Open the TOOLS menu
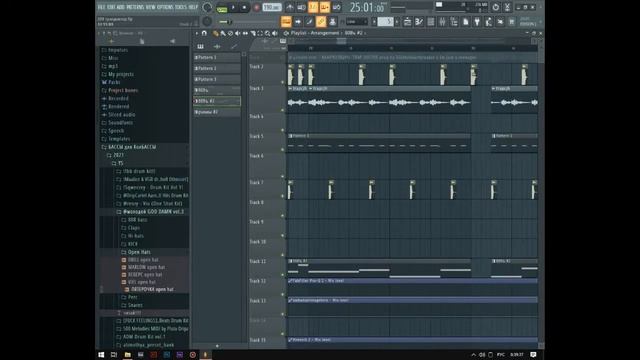 [x=181, y=7]
